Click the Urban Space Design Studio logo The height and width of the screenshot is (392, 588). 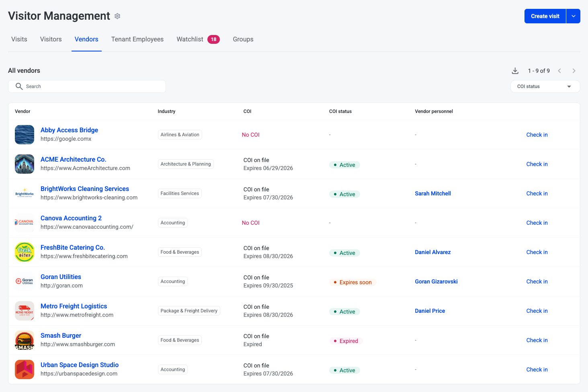point(25,369)
